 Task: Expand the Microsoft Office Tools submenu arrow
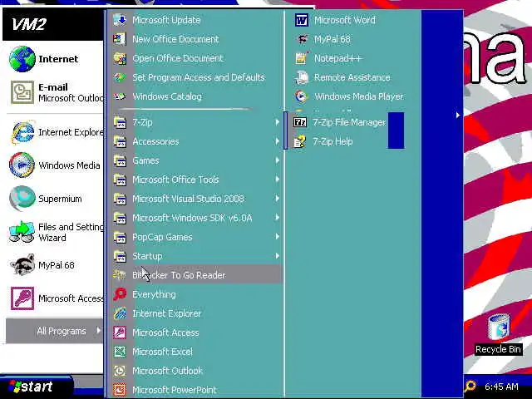(x=277, y=180)
